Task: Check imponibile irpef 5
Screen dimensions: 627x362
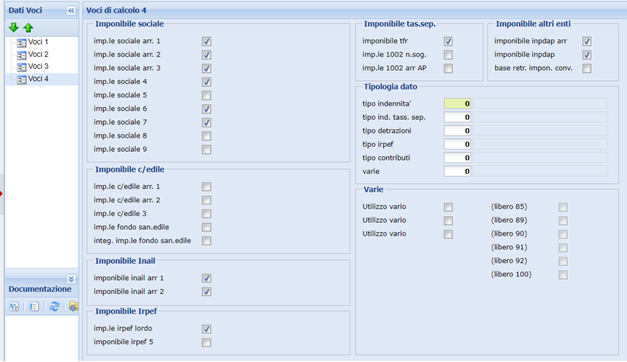Action: 206,342
